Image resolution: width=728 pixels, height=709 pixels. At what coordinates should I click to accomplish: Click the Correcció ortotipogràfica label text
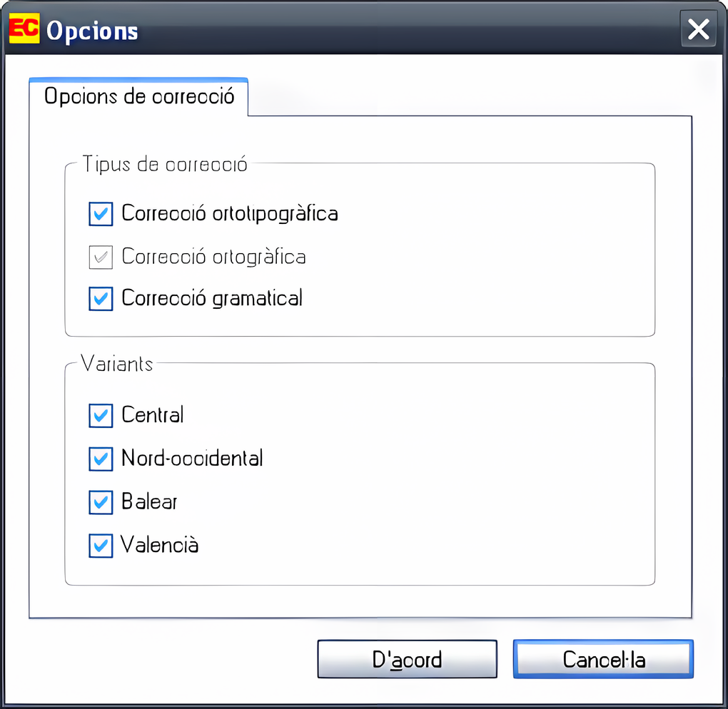tap(229, 213)
